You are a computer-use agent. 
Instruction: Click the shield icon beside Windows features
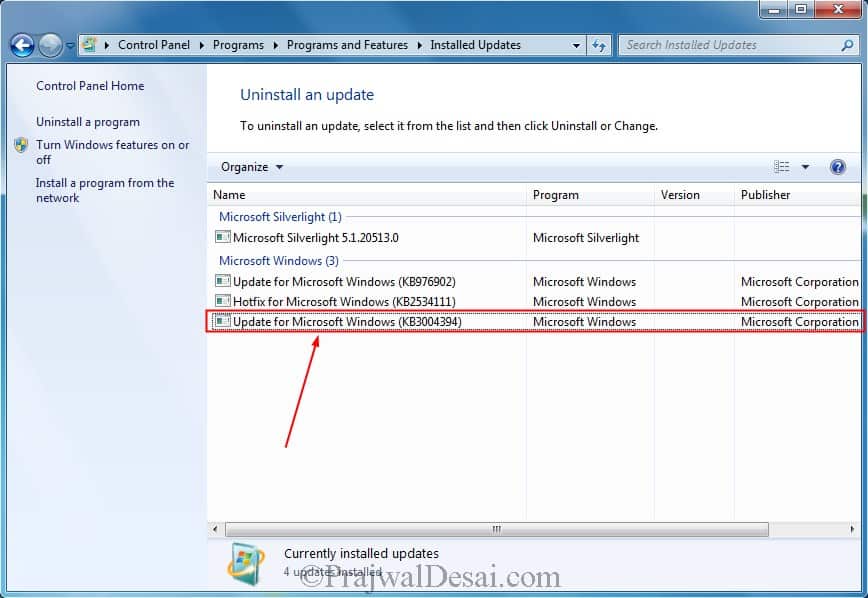21,145
